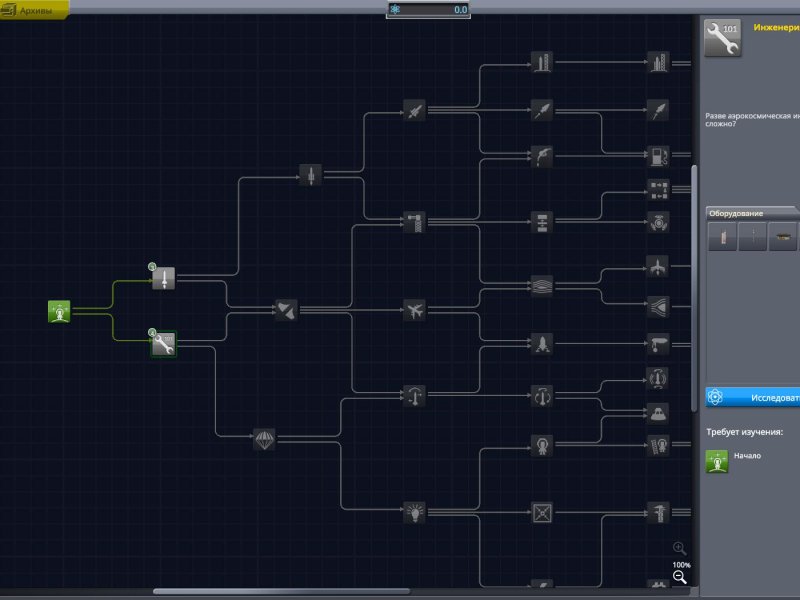The width and height of the screenshot is (800, 600).
Task: Select the first part thumbnail in Оборудование
Action: [x=722, y=237]
